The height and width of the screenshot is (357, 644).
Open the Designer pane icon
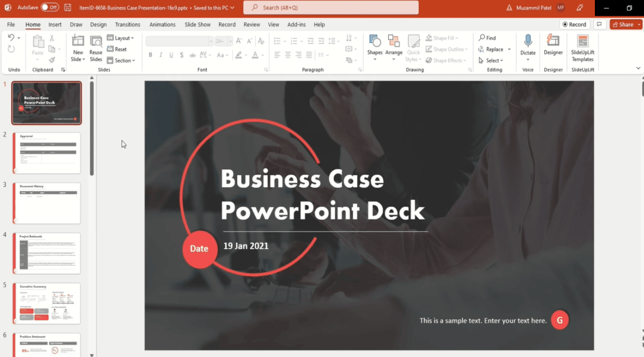[x=553, y=41]
